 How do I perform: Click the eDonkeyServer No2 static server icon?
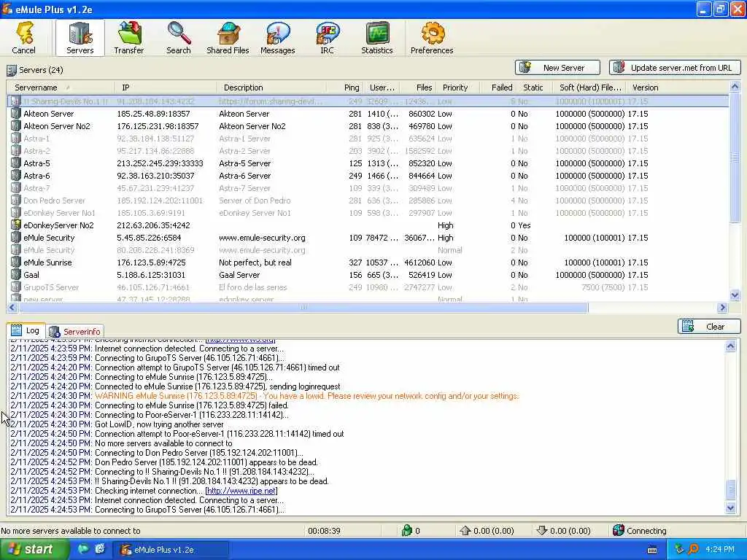[16, 225]
